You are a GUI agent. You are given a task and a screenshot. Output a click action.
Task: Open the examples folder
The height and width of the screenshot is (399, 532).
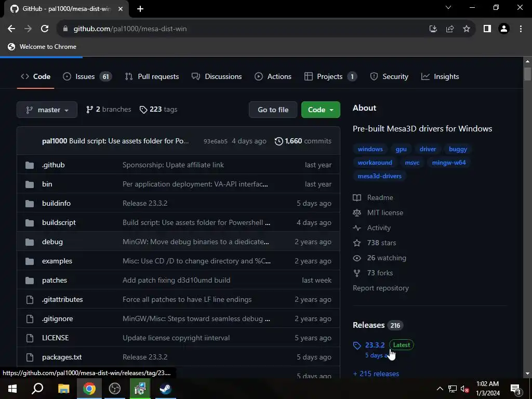pos(57,261)
